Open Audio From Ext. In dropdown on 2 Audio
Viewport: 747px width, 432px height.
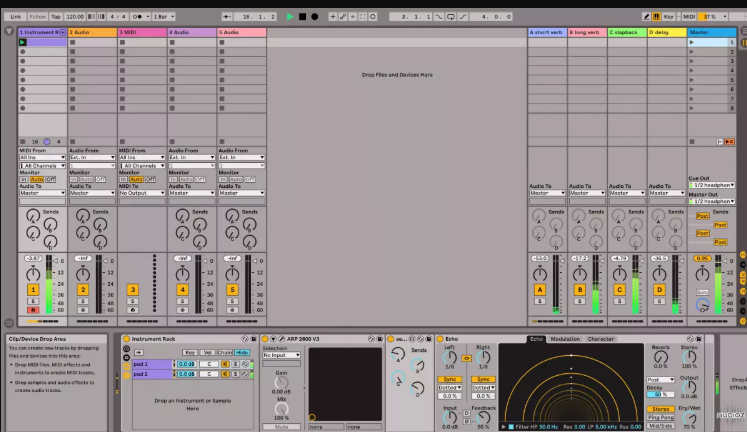pos(92,157)
